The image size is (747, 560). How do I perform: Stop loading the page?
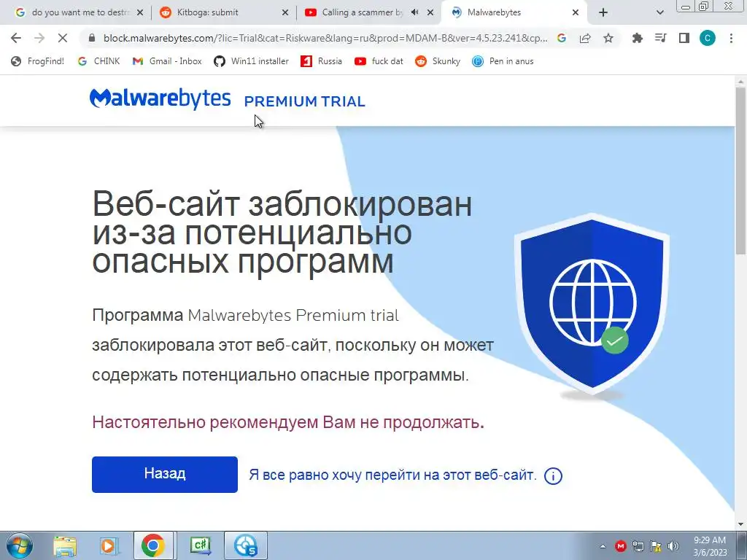click(x=63, y=38)
